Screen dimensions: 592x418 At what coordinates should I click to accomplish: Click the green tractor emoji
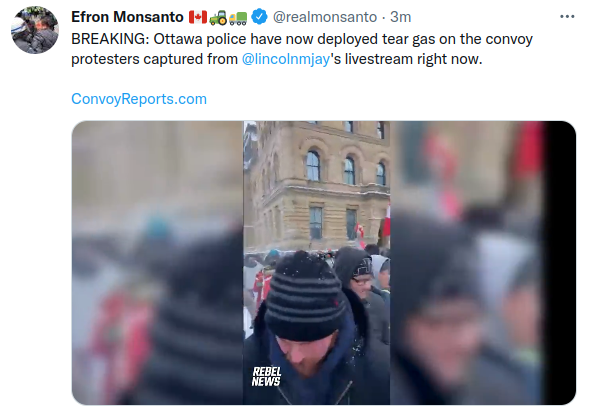tap(218, 17)
